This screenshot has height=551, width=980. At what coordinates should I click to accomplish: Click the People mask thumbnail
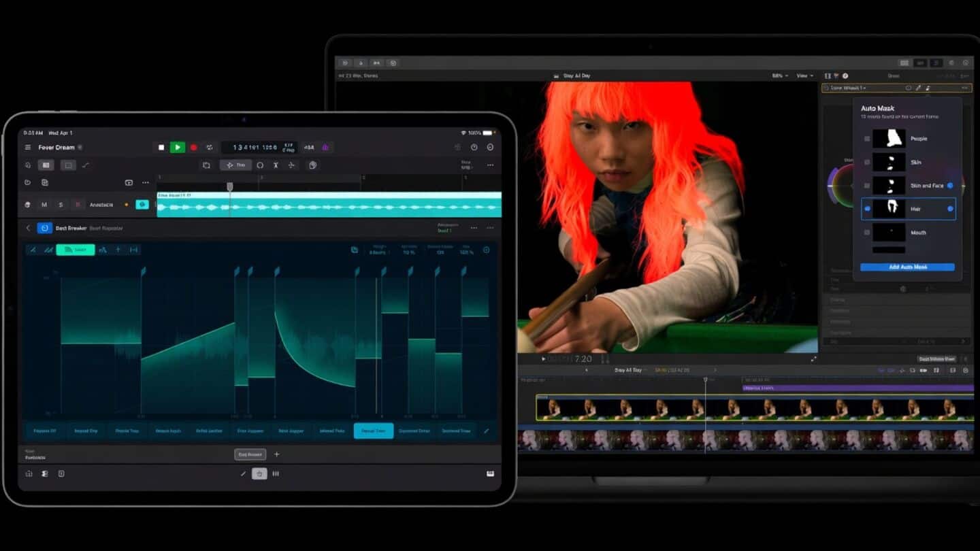(889, 139)
